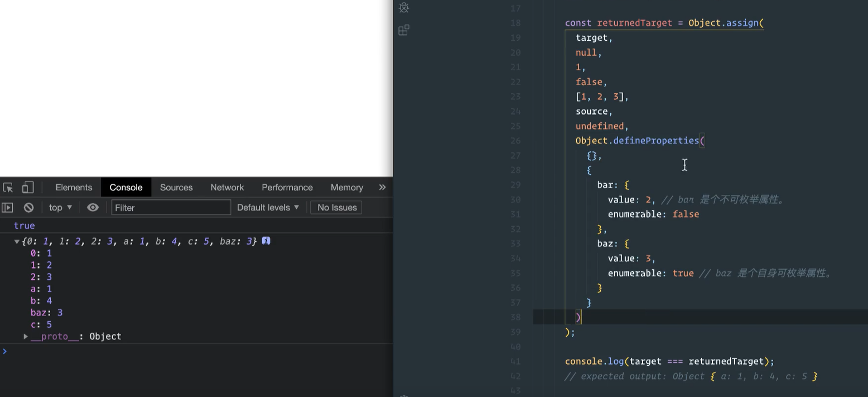Open the Performance tab
Viewport: 868px width, 397px height.
tap(287, 188)
